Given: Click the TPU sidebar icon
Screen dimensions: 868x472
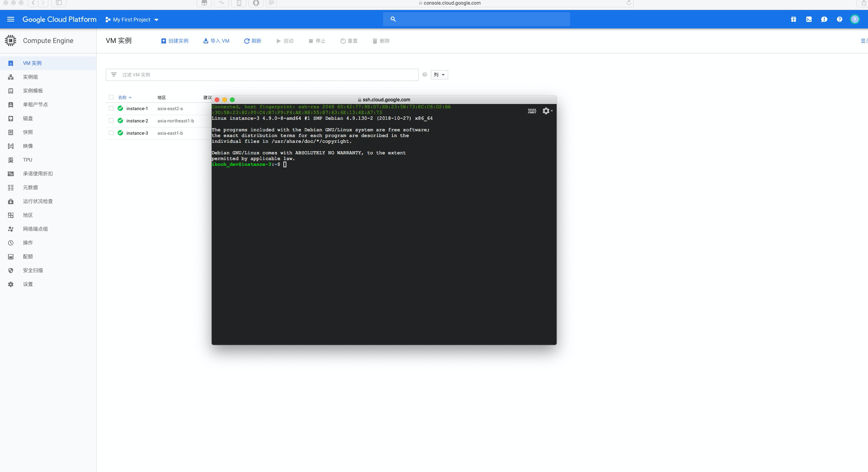Looking at the screenshot, I should coord(11,160).
